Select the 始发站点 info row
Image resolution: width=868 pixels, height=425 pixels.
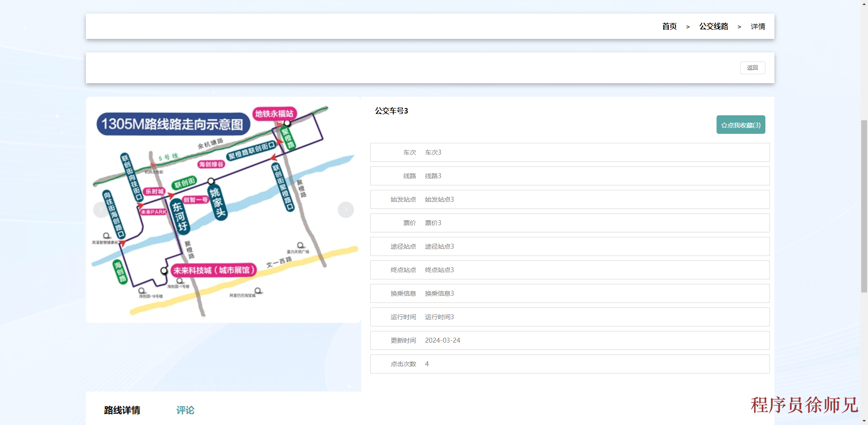click(x=570, y=199)
